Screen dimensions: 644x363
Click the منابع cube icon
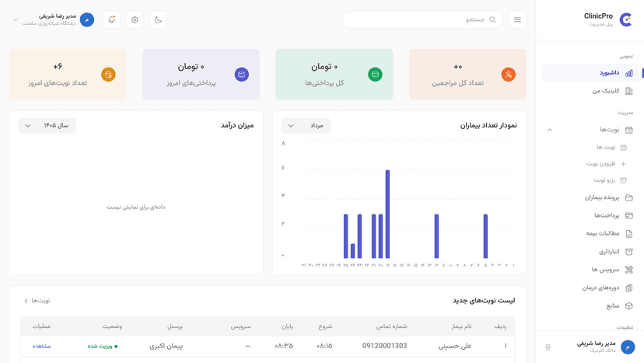[628, 306]
